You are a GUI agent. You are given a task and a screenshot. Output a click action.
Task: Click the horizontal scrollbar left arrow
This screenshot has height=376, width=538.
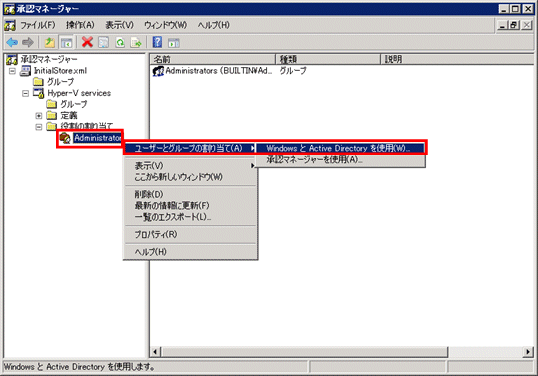pyautogui.click(x=155, y=352)
